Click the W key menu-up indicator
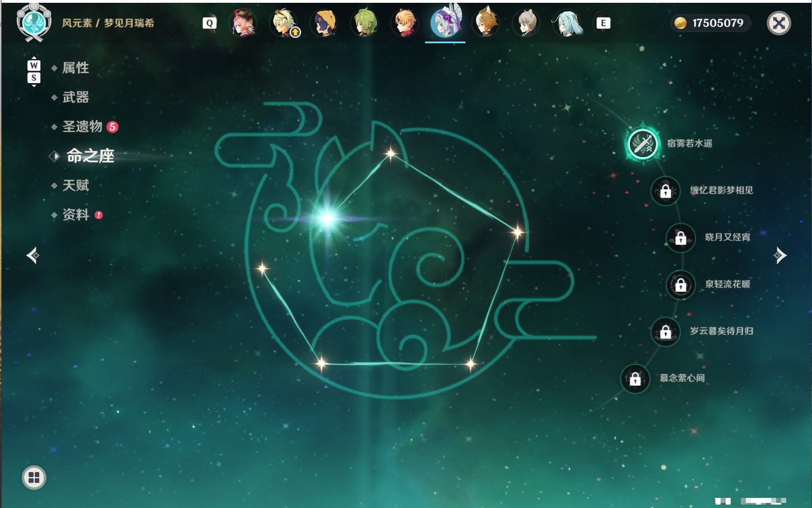Screen dimensions: 812x508 click(34, 65)
